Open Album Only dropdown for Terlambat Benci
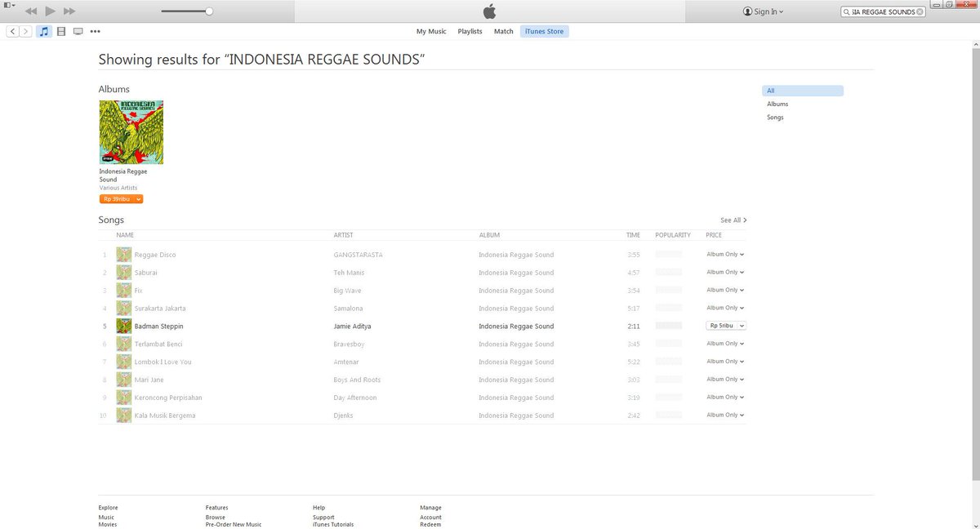Image resolution: width=980 pixels, height=529 pixels. click(725, 344)
